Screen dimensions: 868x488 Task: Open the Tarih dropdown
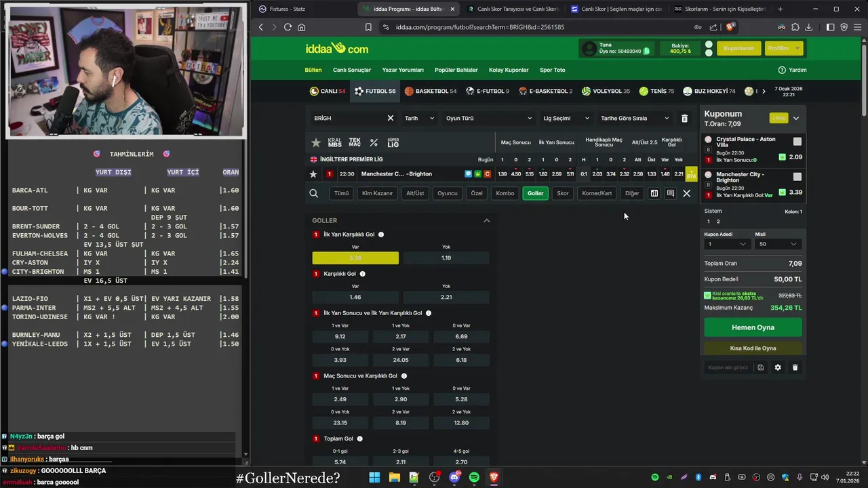click(x=418, y=118)
